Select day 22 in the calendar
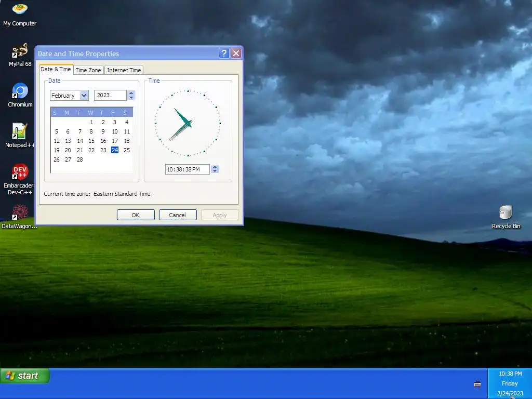This screenshot has height=399, width=532. coord(91,150)
